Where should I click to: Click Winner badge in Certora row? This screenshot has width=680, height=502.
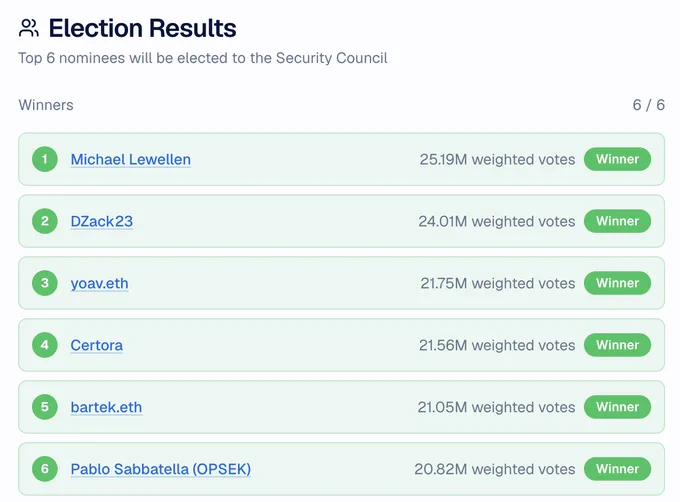tap(617, 345)
